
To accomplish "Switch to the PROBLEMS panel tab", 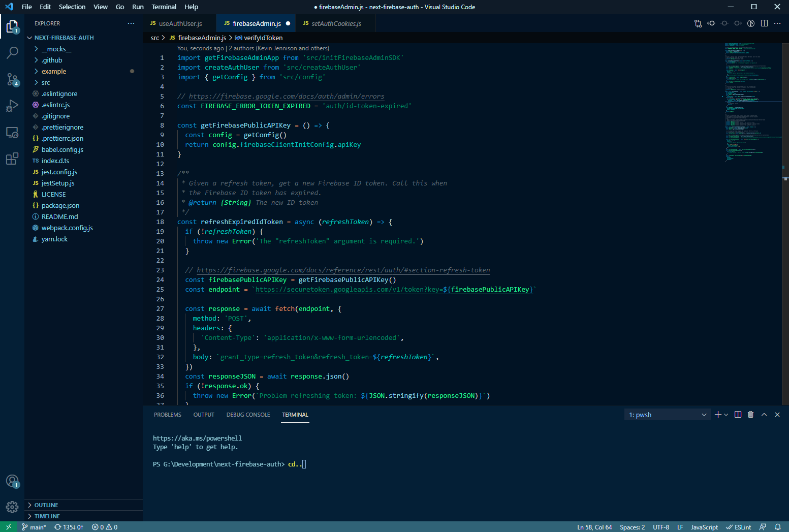I will [168, 415].
